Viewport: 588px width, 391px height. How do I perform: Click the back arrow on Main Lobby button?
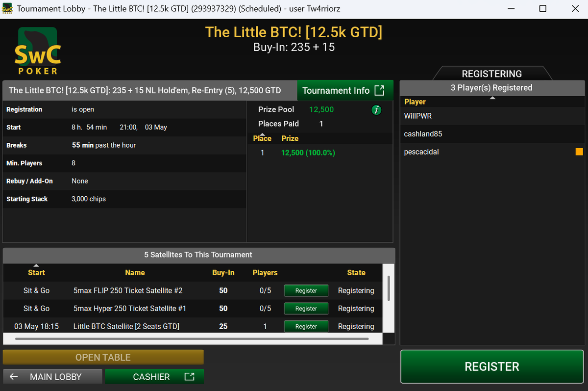click(x=14, y=377)
